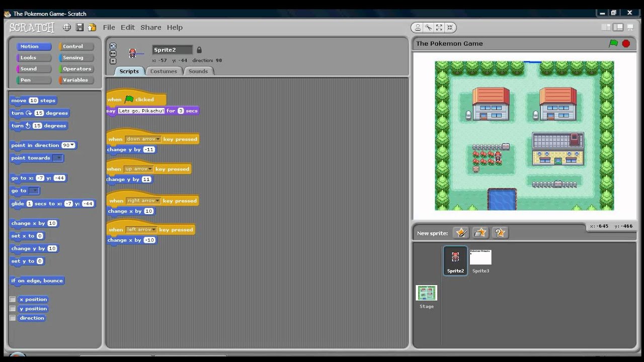Get a surprise sprite button

tap(500, 233)
